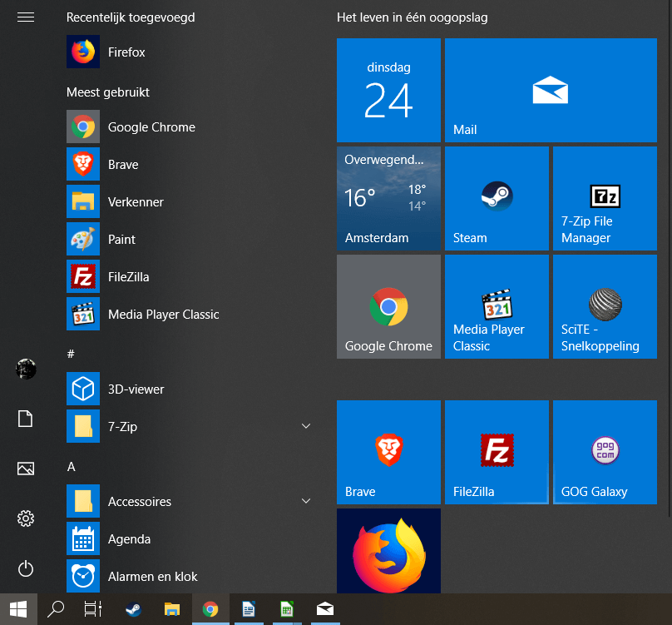Open the 7-Zip File Manager tile
Viewport: 672px width, 625px height.
(x=605, y=199)
